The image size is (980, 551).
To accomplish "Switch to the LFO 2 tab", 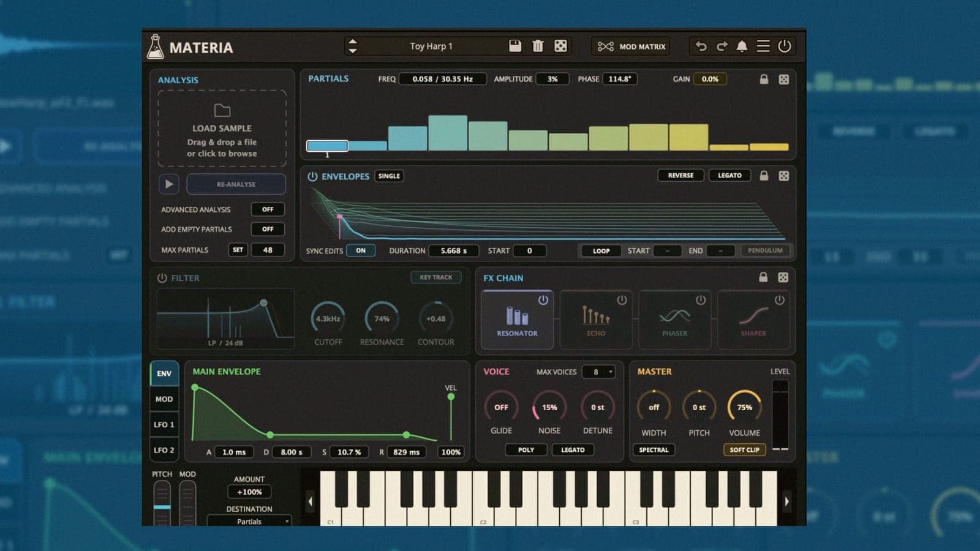I will (x=164, y=450).
